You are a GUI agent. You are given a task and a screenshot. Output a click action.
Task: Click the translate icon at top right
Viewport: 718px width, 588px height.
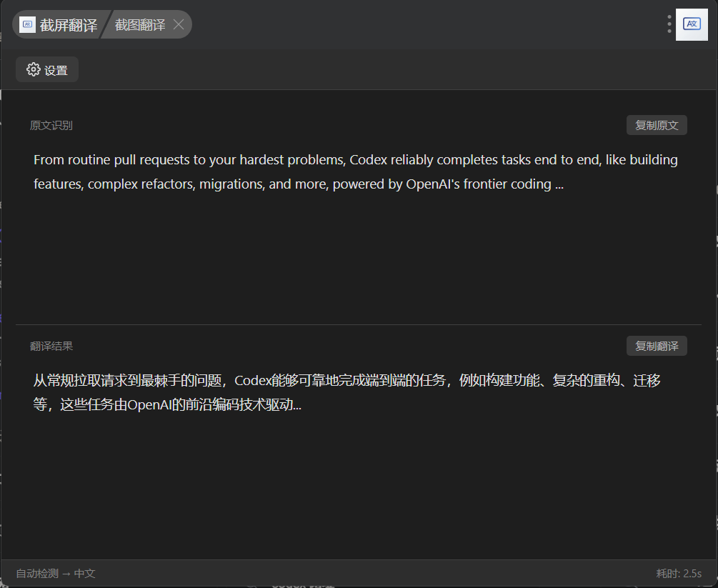692,24
